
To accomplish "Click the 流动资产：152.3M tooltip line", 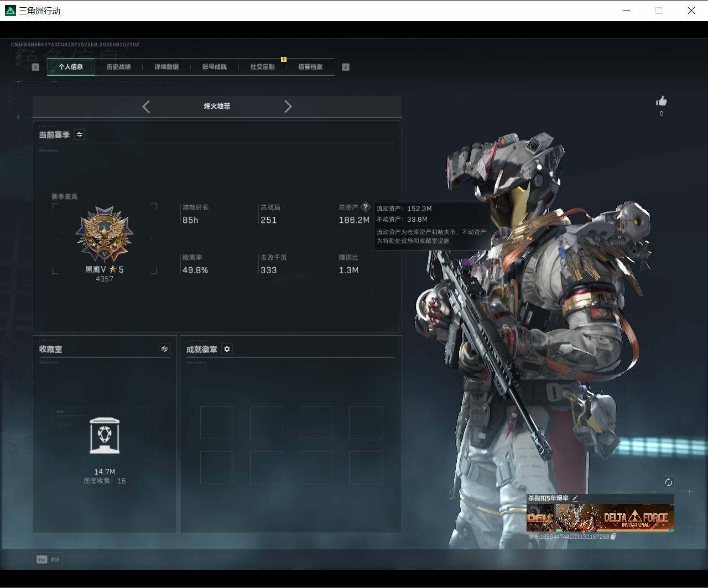I will (x=404, y=209).
